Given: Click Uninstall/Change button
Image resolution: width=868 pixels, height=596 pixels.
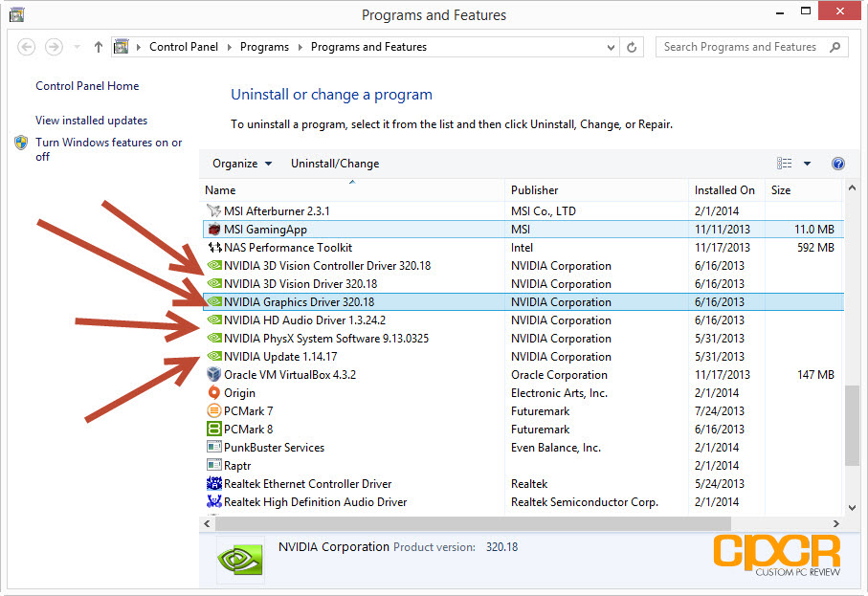Looking at the screenshot, I should pos(335,164).
